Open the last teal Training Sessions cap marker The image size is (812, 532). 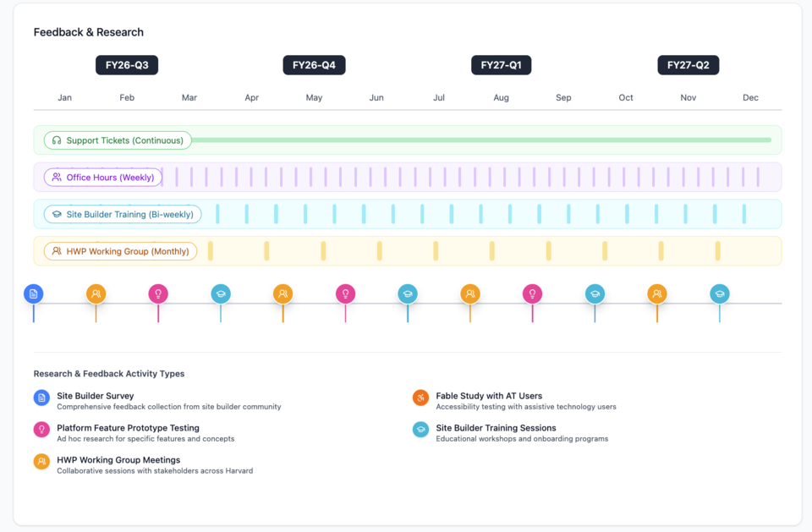click(719, 293)
